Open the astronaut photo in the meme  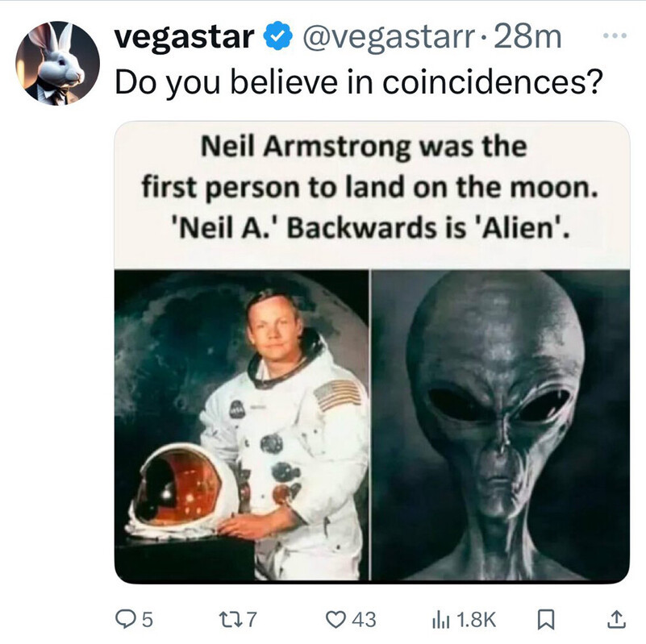tap(242, 425)
